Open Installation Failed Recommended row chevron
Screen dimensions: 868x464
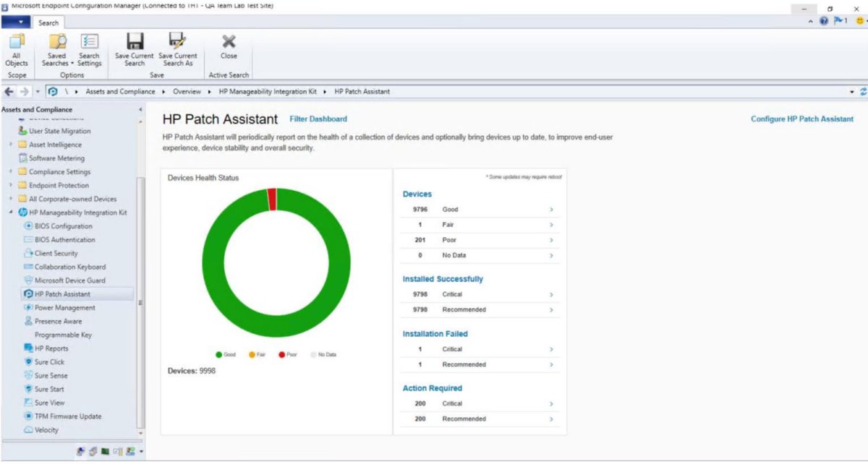pos(551,365)
